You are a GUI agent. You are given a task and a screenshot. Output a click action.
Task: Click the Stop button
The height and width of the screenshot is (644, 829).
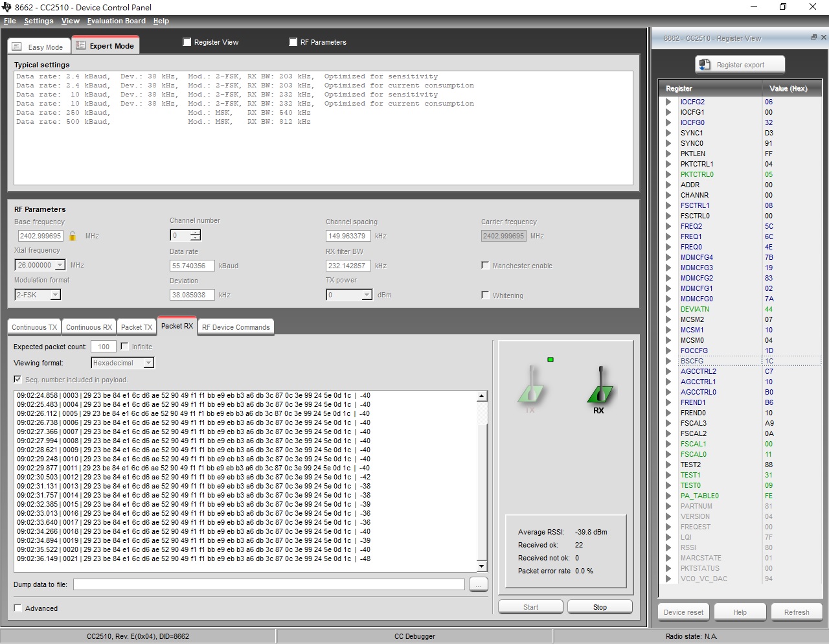[600, 607]
